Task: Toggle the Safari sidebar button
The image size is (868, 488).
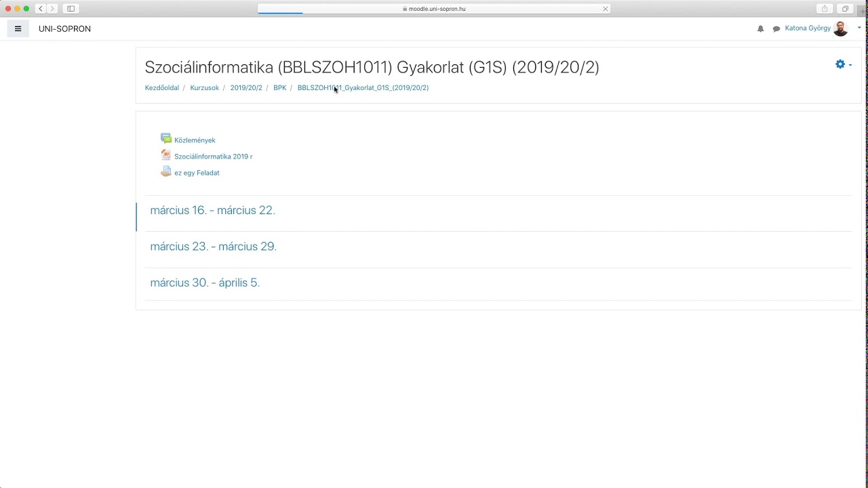Action: click(x=71, y=9)
